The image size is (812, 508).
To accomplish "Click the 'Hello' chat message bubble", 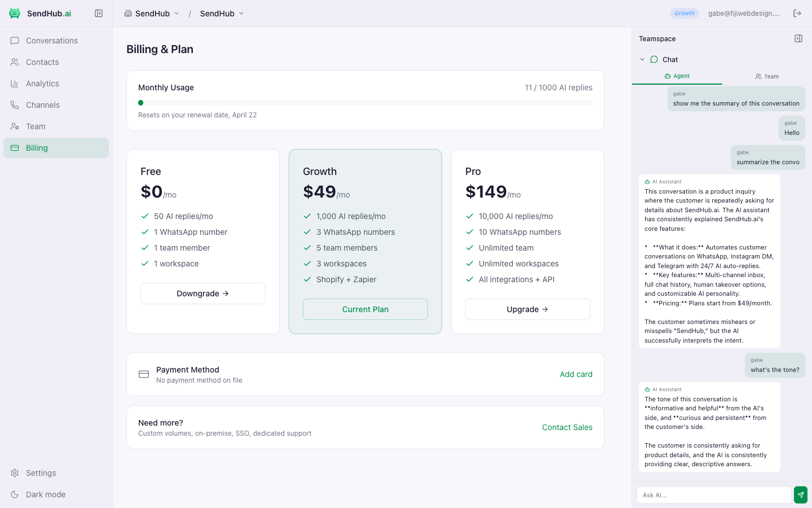I will [x=792, y=128].
